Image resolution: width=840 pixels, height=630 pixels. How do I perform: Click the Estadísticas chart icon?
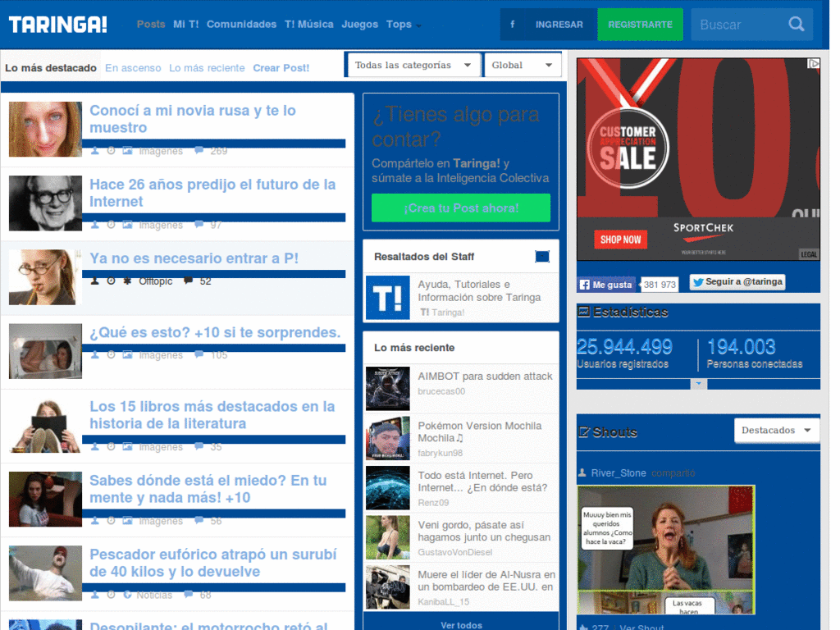pos(583,311)
